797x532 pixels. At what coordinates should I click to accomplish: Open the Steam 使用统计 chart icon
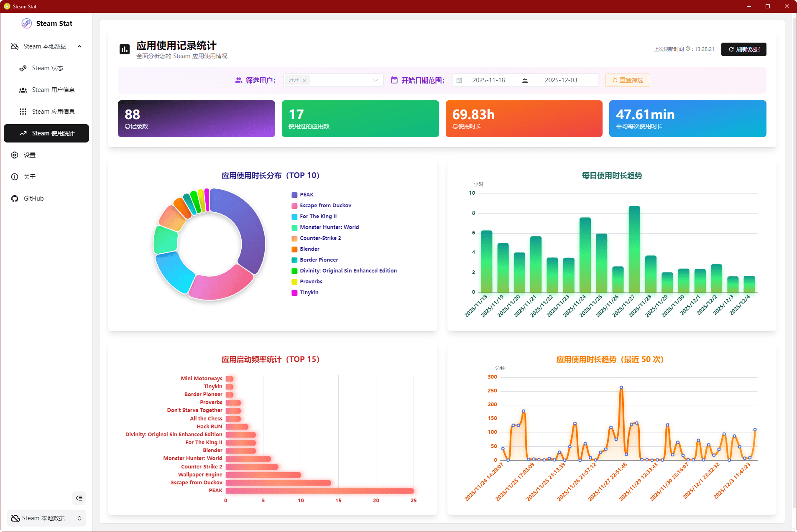point(23,133)
